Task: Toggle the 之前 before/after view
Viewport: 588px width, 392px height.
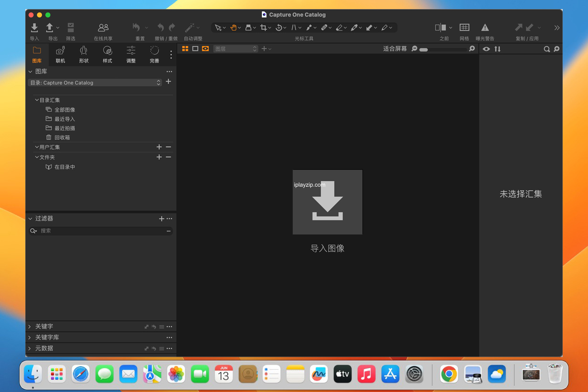Action: pyautogui.click(x=441, y=28)
